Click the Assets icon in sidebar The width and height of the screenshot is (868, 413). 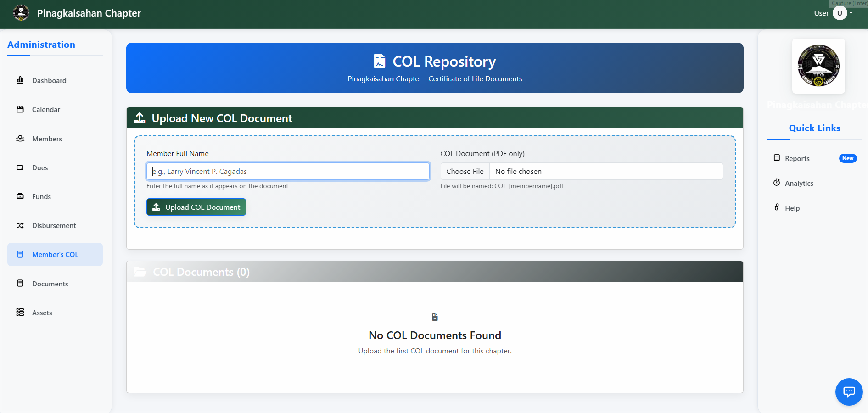pos(20,313)
